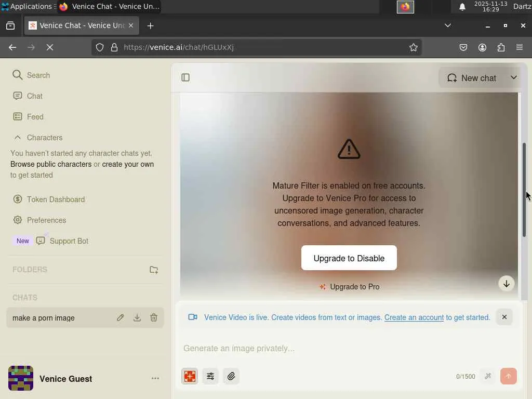Toggle the sidebar panel icon

pos(185,78)
